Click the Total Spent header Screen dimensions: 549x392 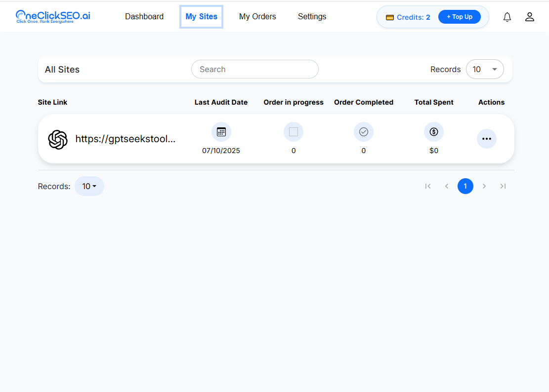point(434,102)
